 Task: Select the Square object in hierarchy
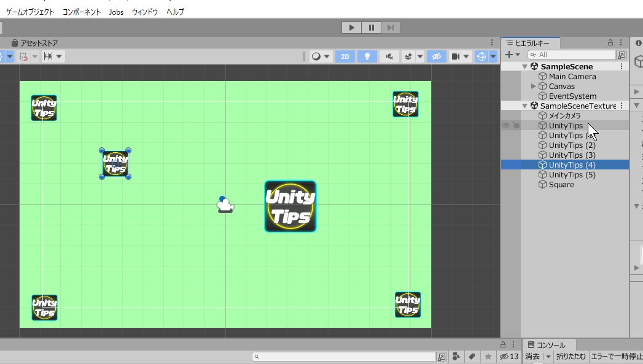(x=561, y=185)
